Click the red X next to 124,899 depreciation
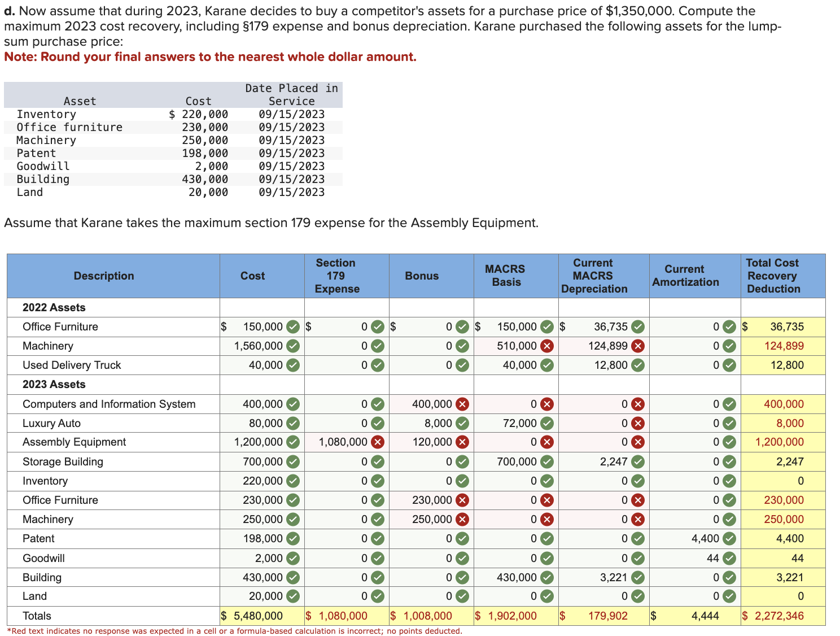The image size is (840, 636). click(x=637, y=346)
